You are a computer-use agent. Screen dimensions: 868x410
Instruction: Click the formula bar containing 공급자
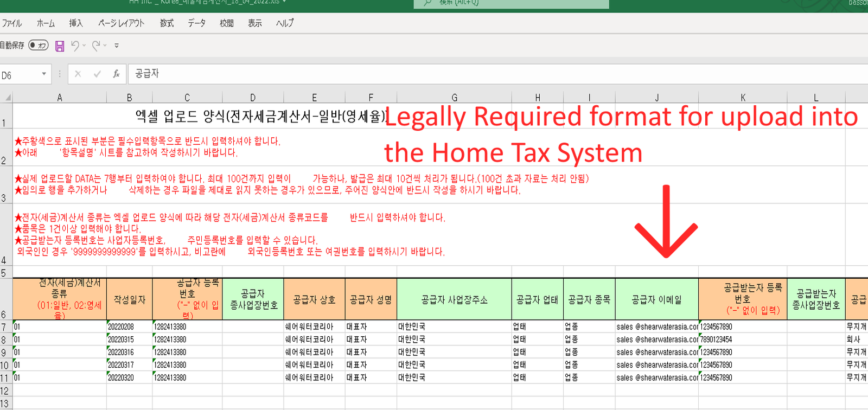coord(498,74)
